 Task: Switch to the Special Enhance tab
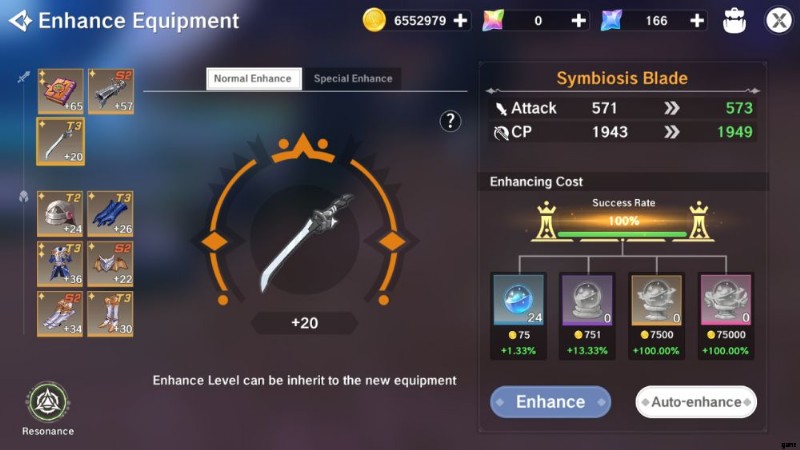pos(353,79)
